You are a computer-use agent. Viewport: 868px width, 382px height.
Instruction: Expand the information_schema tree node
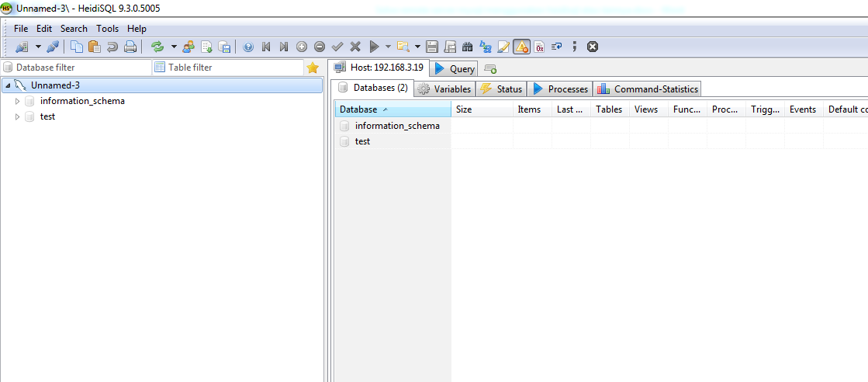[x=17, y=101]
